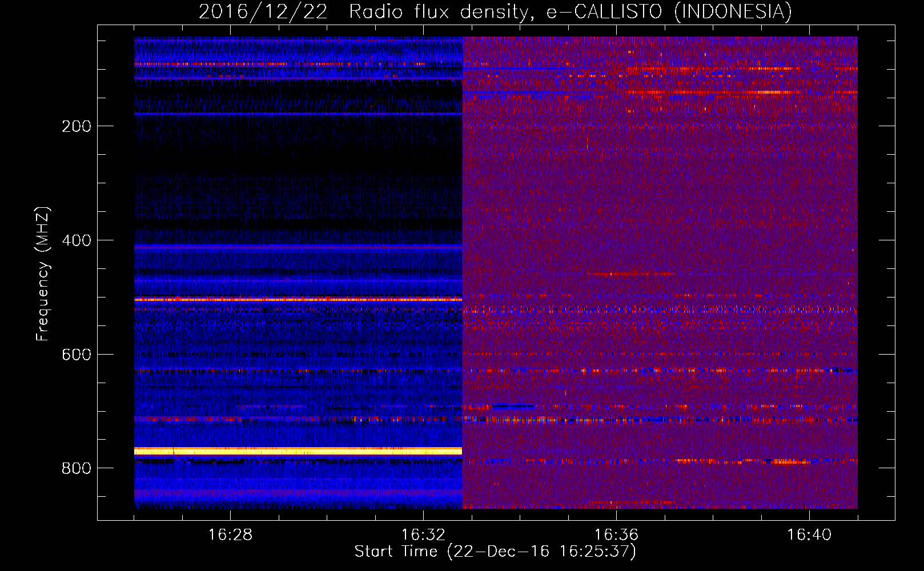Click the 16:32 time tick label

(423, 535)
